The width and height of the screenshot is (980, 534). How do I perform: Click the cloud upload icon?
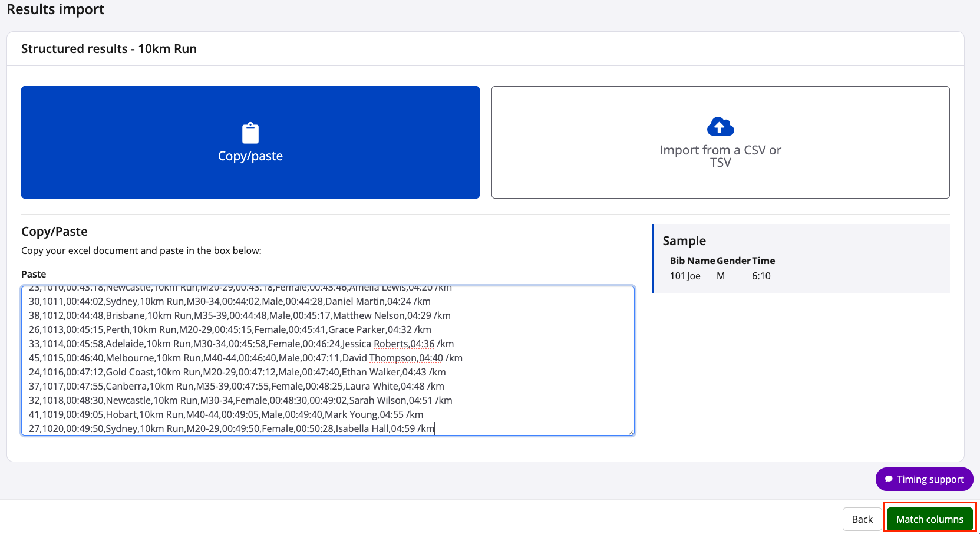pyautogui.click(x=720, y=126)
